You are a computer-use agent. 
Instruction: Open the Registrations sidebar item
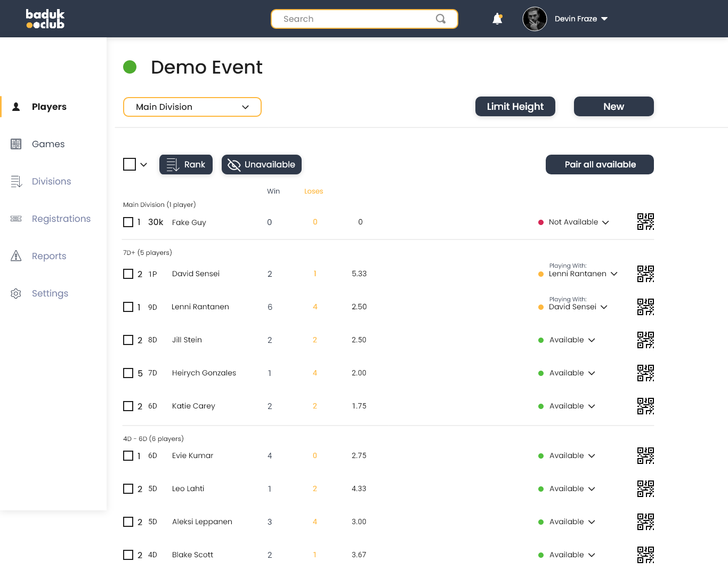click(61, 219)
